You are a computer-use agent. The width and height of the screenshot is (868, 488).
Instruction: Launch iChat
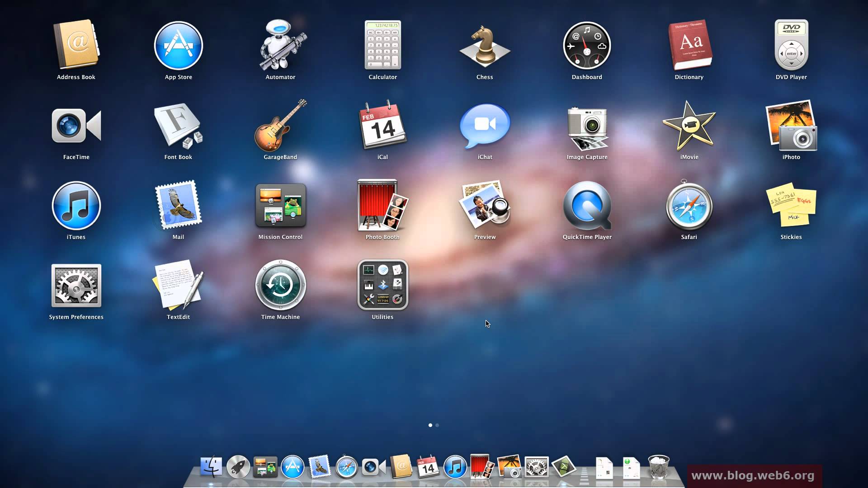[485, 126]
